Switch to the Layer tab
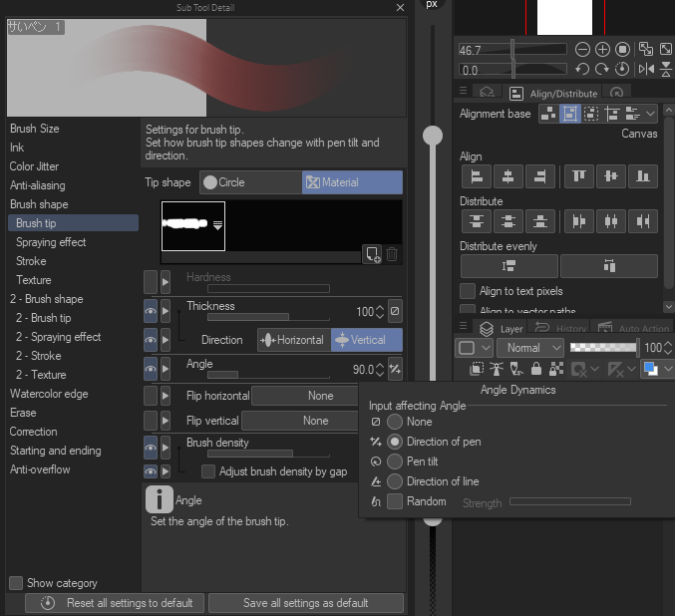The height and width of the screenshot is (616, 675). pyautogui.click(x=502, y=329)
